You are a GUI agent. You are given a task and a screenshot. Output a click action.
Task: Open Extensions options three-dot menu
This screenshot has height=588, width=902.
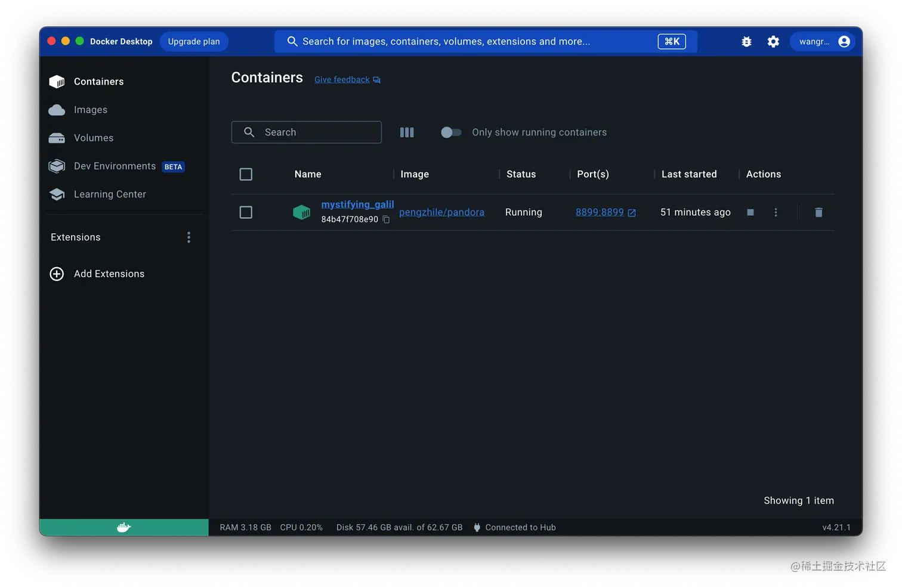(189, 237)
